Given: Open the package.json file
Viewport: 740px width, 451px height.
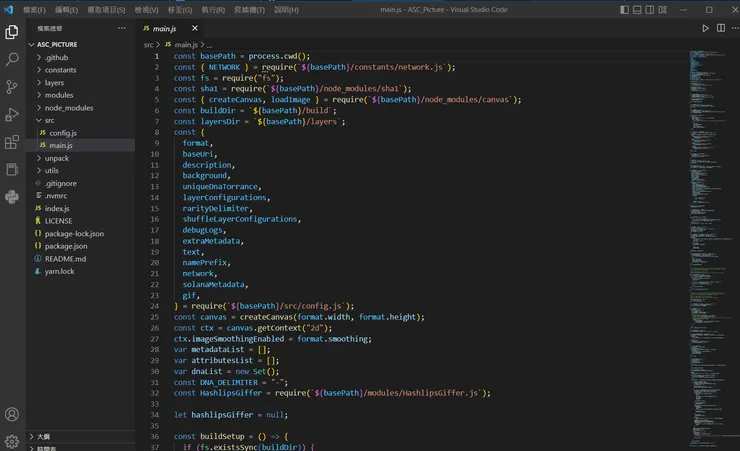Looking at the screenshot, I should pyautogui.click(x=66, y=245).
